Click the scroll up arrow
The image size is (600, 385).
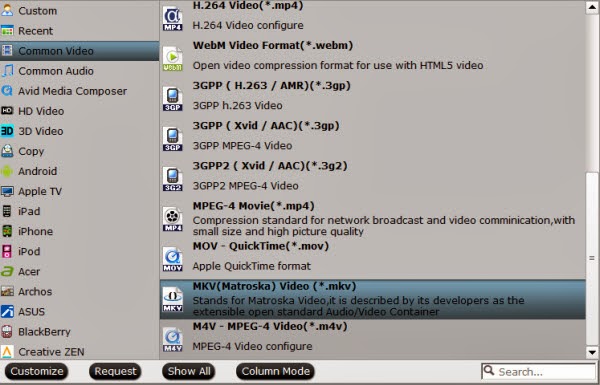point(592,8)
